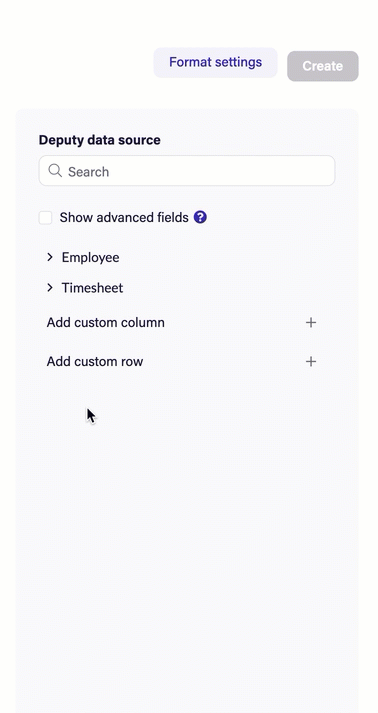378x713 pixels.
Task: Enable the Show advanced fields checkbox
Action: (x=45, y=217)
